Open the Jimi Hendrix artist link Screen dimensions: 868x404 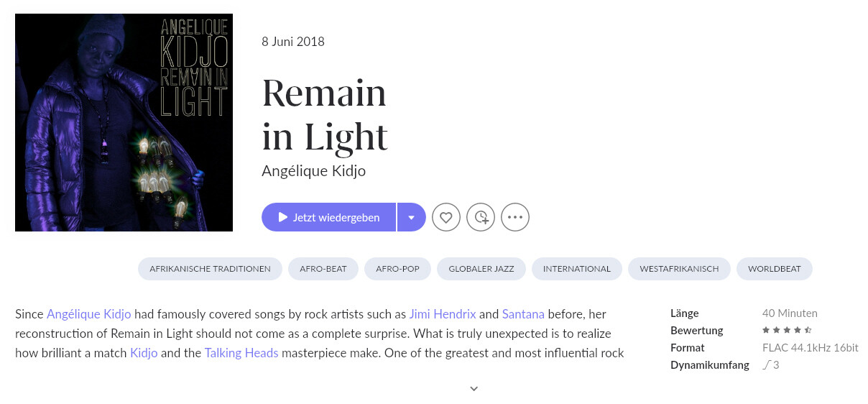tap(443, 314)
